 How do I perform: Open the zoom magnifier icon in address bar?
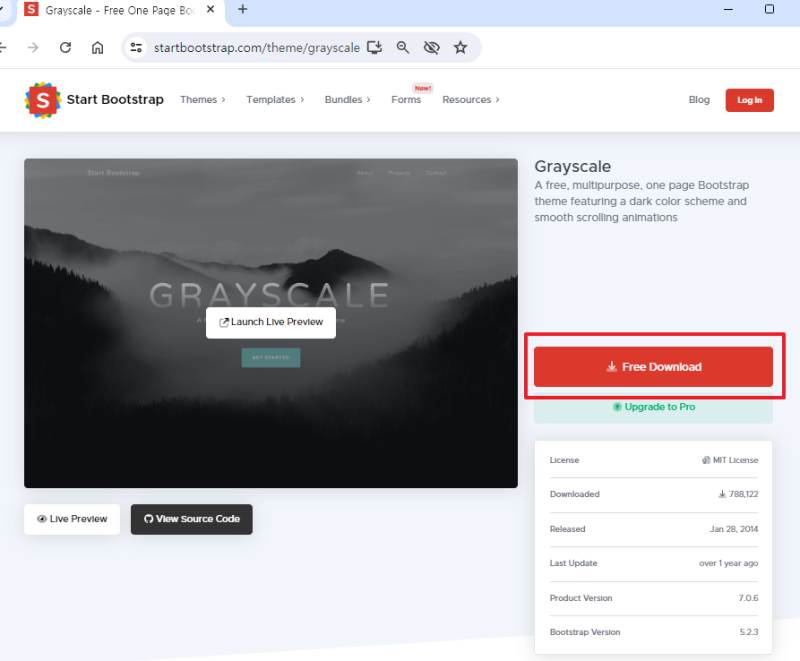point(403,47)
